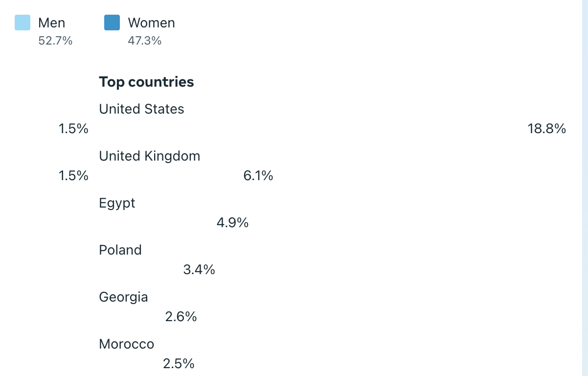Click the 6.1% value for United Kingdom
588x376 pixels.
click(x=258, y=176)
